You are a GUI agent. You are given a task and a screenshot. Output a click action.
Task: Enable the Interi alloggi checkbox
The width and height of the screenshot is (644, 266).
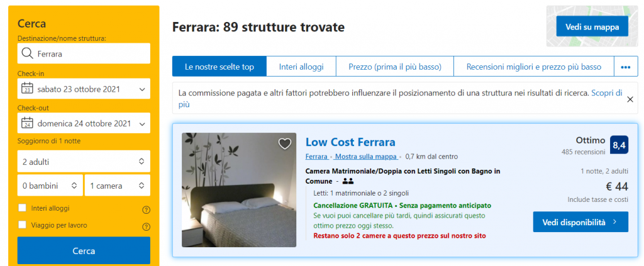23,208
